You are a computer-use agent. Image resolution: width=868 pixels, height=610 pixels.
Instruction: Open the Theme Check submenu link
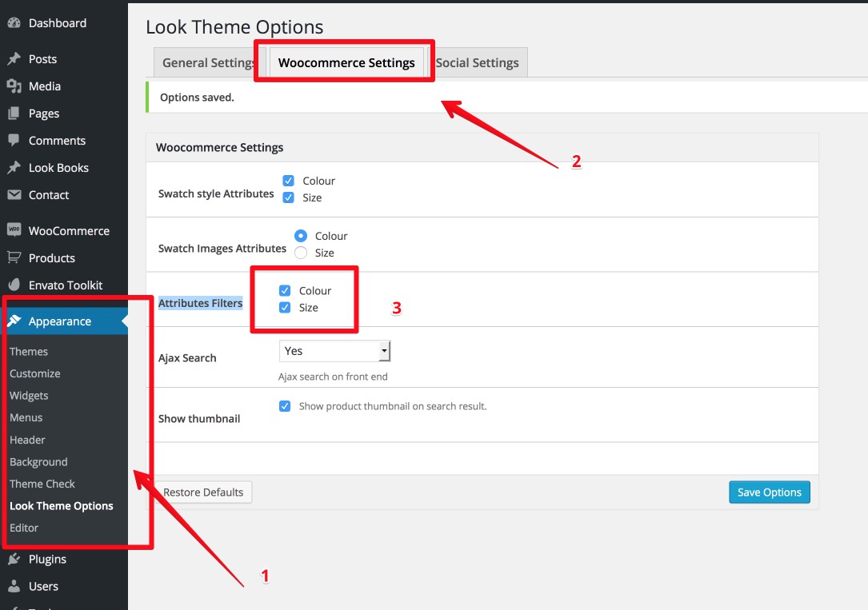point(42,484)
